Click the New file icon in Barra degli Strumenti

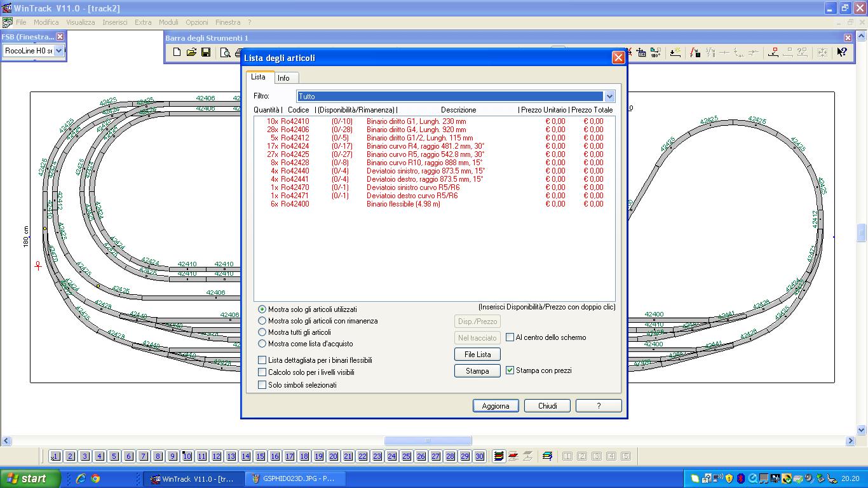[x=177, y=52]
